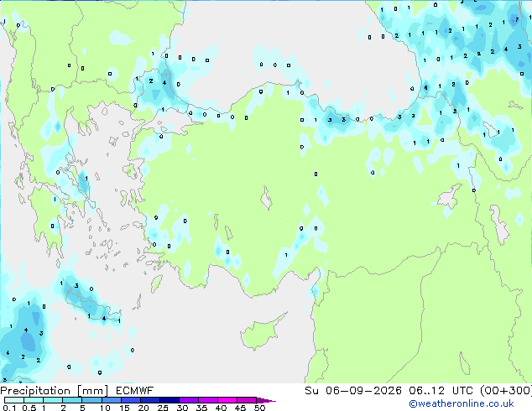Select the 30–35 mm purple legend swatch

[188, 400]
